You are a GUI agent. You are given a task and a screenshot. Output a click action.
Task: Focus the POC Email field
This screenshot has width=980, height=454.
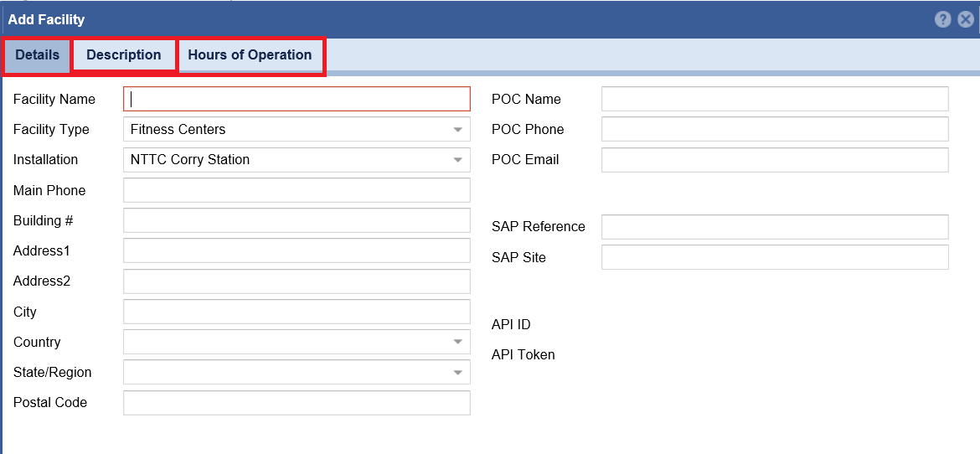(775, 159)
